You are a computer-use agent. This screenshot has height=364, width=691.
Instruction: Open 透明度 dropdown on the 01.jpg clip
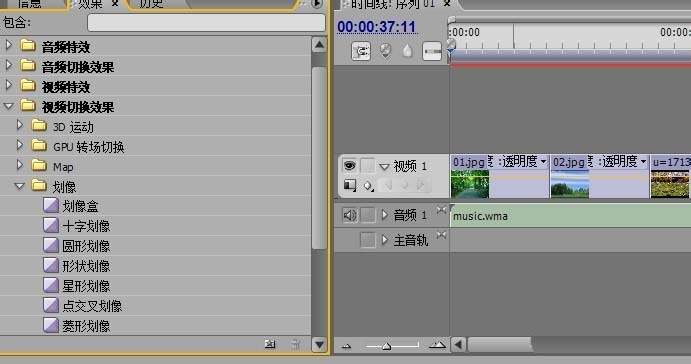(x=543, y=162)
